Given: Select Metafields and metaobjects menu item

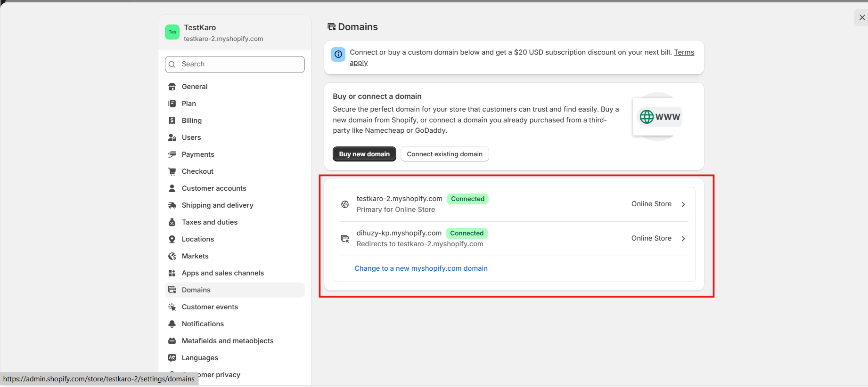Looking at the screenshot, I should coord(227,341).
